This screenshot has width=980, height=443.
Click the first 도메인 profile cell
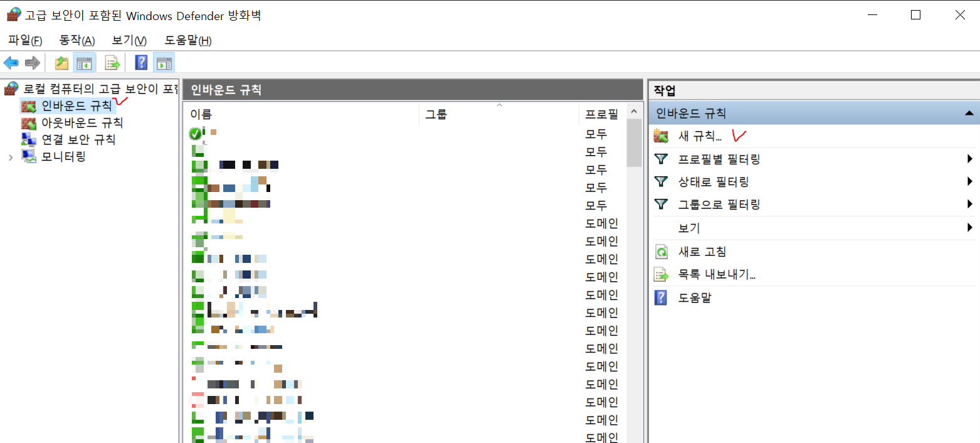tap(602, 223)
